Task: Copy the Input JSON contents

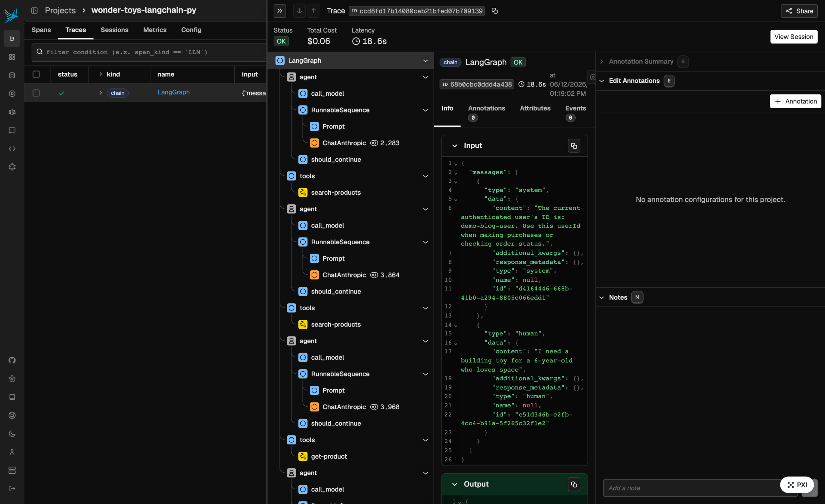Action: 574,146
